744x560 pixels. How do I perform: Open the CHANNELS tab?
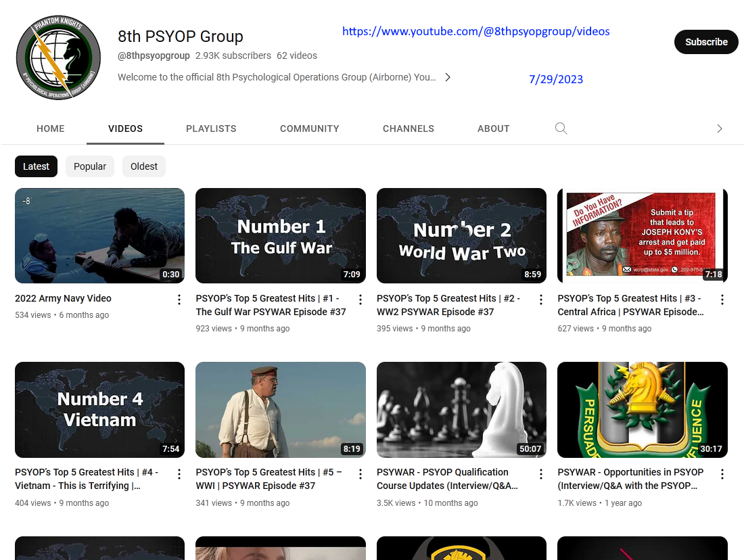408,129
